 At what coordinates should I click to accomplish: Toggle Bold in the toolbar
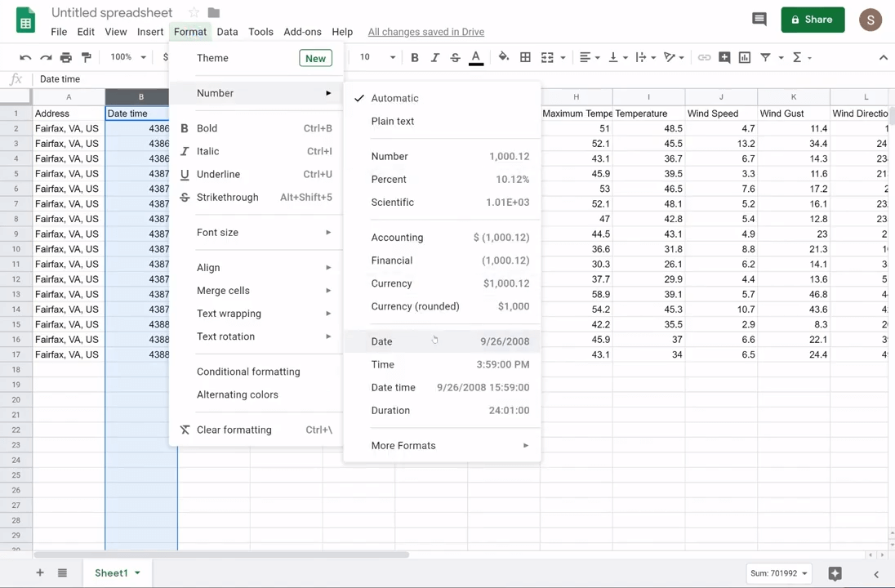tap(415, 57)
